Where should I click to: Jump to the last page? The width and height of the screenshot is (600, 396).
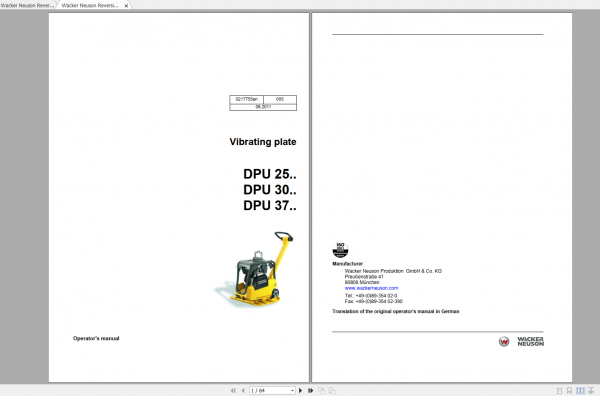click(x=310, y=391)
